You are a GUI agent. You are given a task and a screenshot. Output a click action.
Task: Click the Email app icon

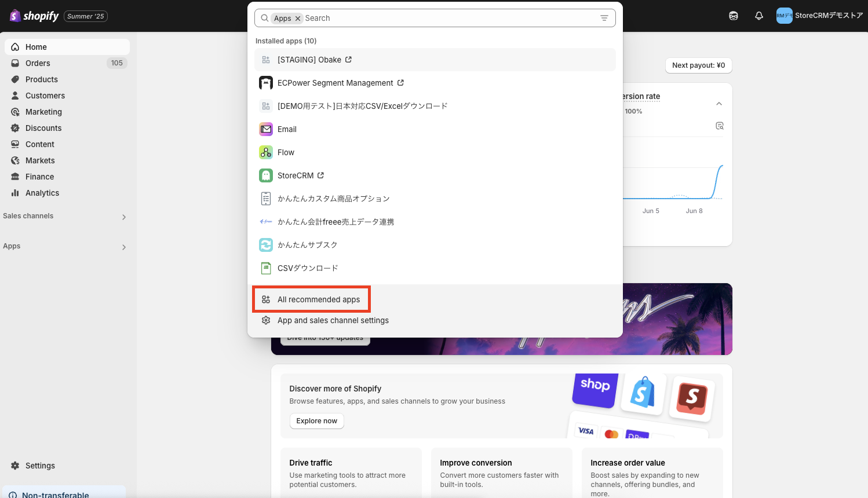pyautogui.click(x=266, y=129)
